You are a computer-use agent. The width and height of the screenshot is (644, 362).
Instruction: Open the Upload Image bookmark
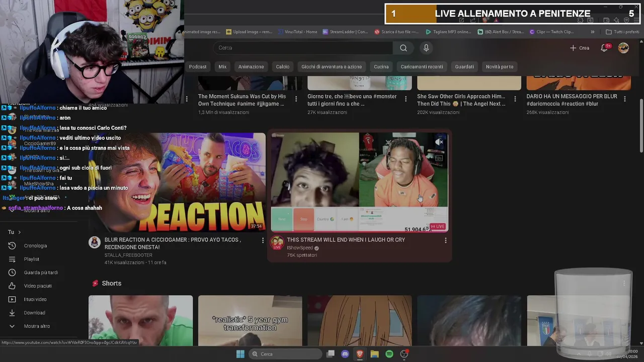[249, 32]
